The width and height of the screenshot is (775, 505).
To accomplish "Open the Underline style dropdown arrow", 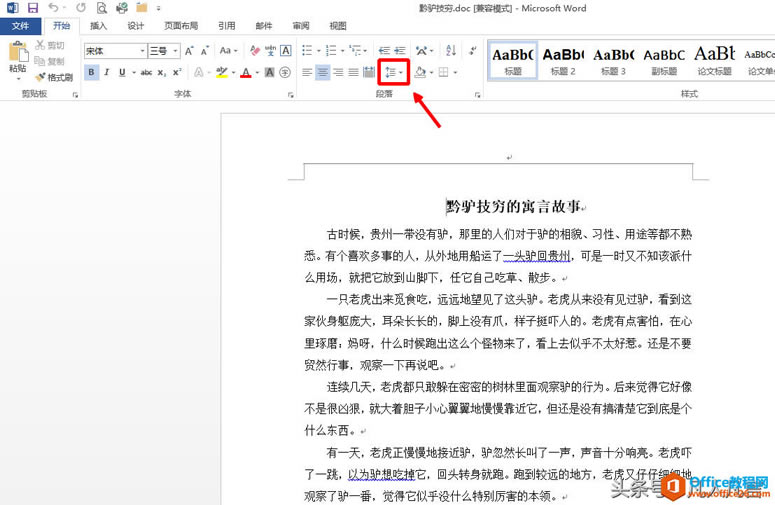I will [x=133, y=72].
